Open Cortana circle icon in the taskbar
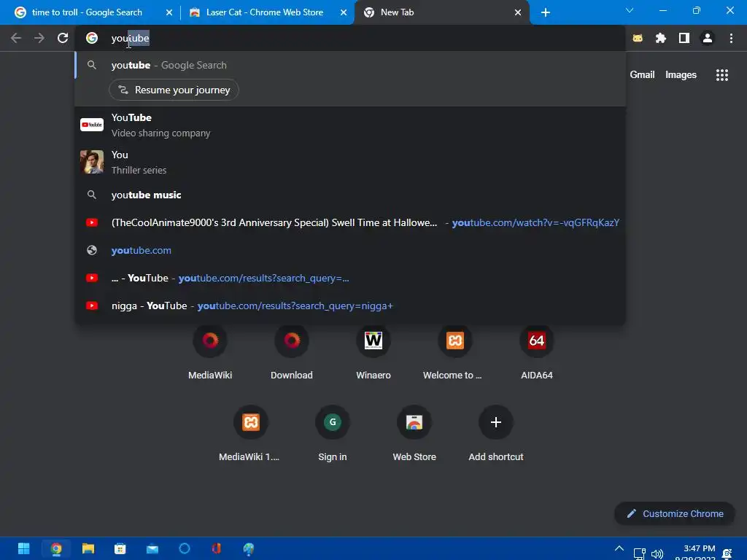 coord(185,549)
